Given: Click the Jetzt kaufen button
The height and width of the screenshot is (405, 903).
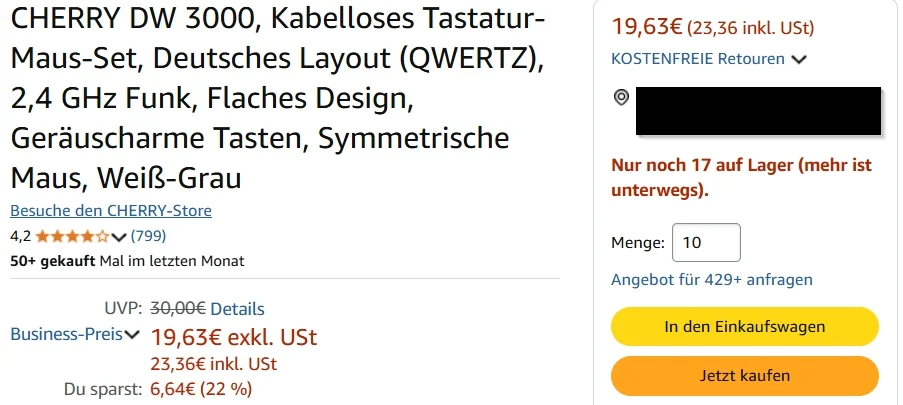Looking at the screenshot, I should tap(745, 376).
